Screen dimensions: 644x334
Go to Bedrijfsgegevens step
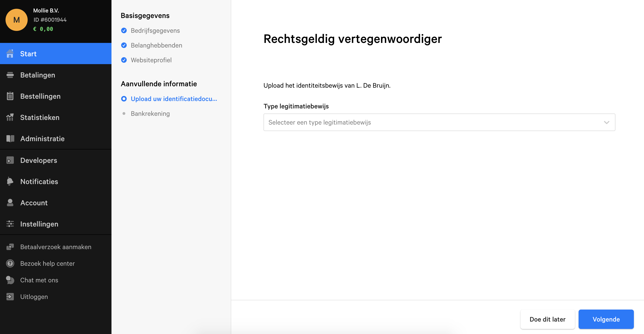pyautogui.click(x=155, y=30)
